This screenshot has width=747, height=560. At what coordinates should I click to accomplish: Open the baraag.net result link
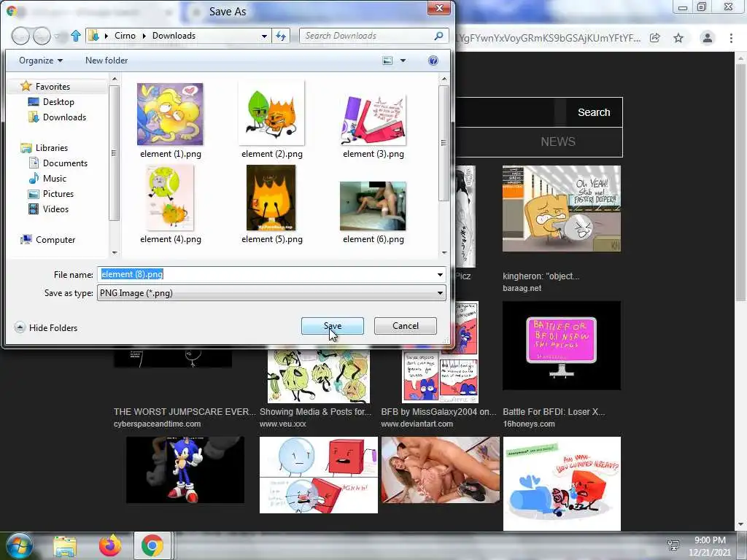pos(522,288)
